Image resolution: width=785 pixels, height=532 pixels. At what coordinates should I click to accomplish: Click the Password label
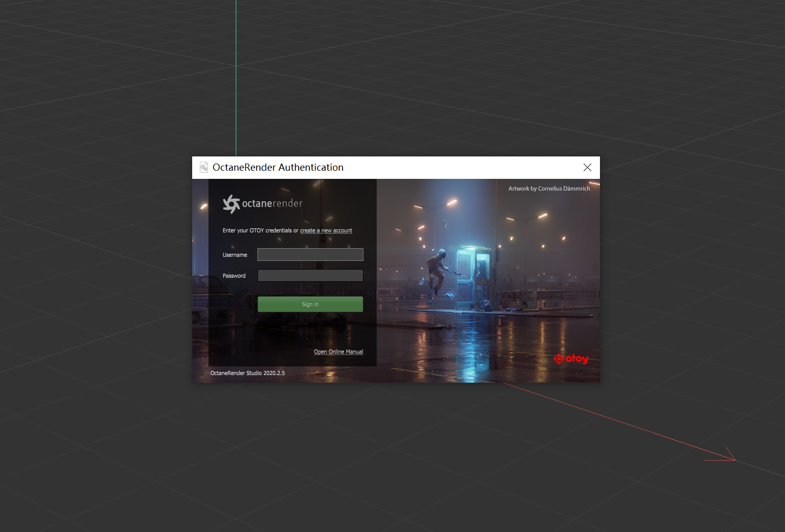pyautogui.click(x=234, y=276)
